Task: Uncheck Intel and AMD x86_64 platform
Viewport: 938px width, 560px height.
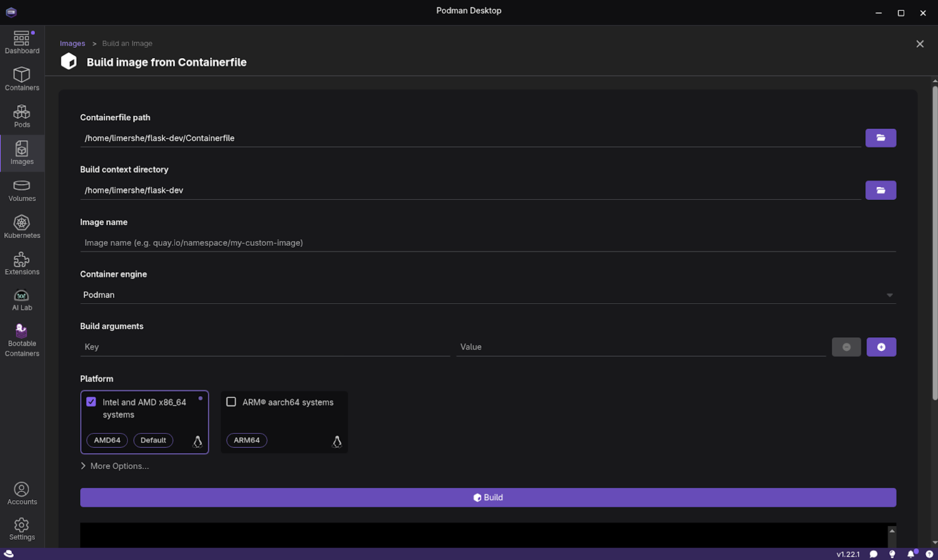Action: coord(91,402)
